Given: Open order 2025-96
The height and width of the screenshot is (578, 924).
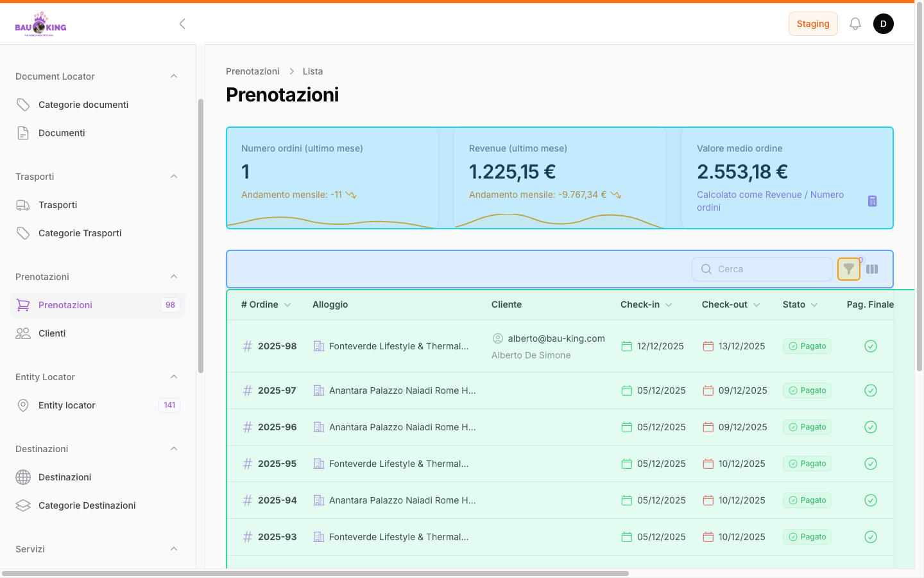Looking at the screenshot, I should 277,427.
